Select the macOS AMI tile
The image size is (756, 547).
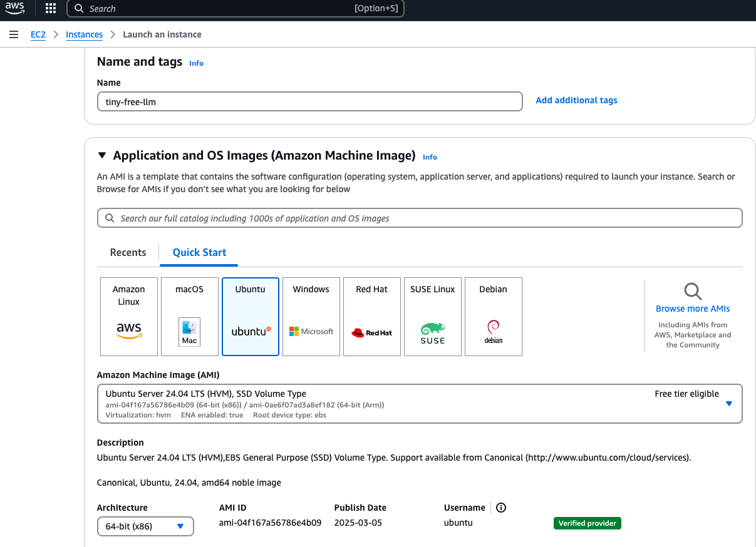(190, 317)
